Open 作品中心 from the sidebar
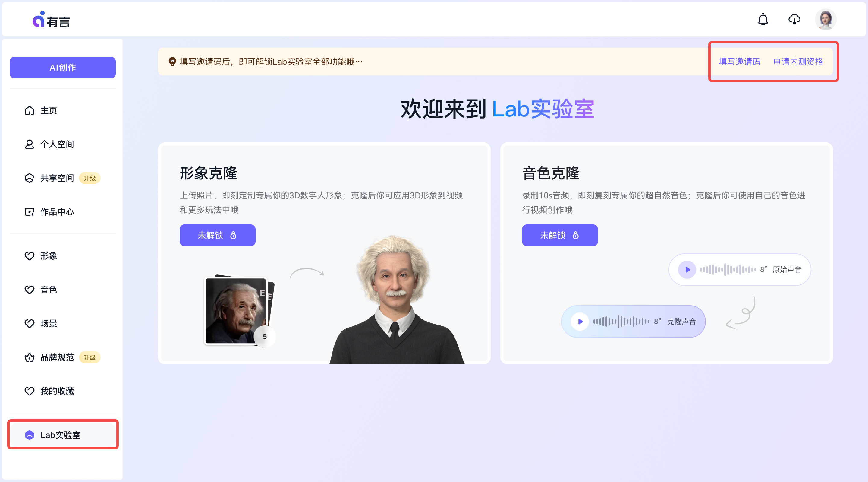868x482 pixels. tap(57, 212)
